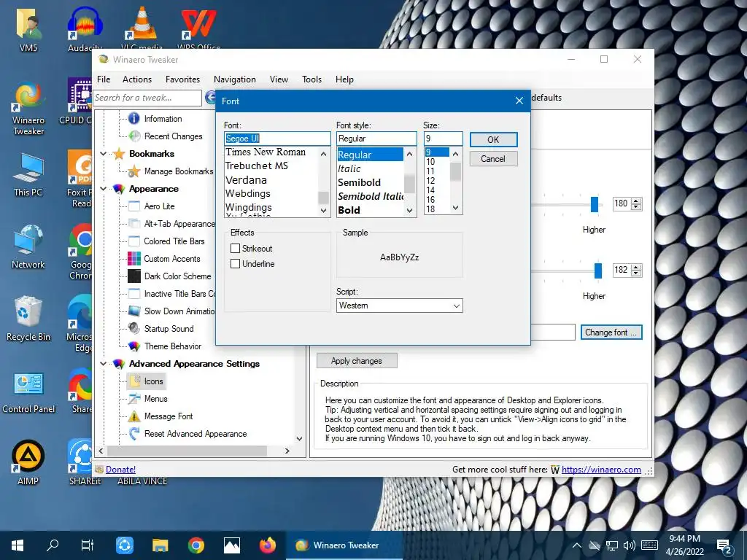Click Startup Sound speaker icon
The width and height of the screenshot is (747, 560).
pyautogui.click(x=134, y=329)
